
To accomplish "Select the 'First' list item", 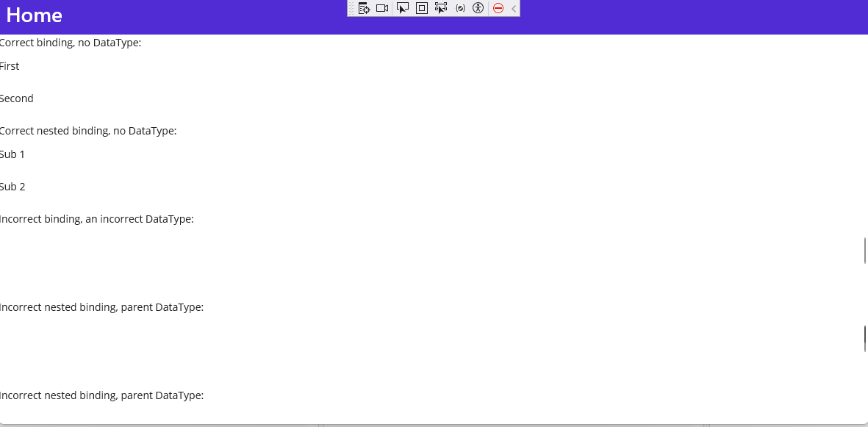I will 10,65.
